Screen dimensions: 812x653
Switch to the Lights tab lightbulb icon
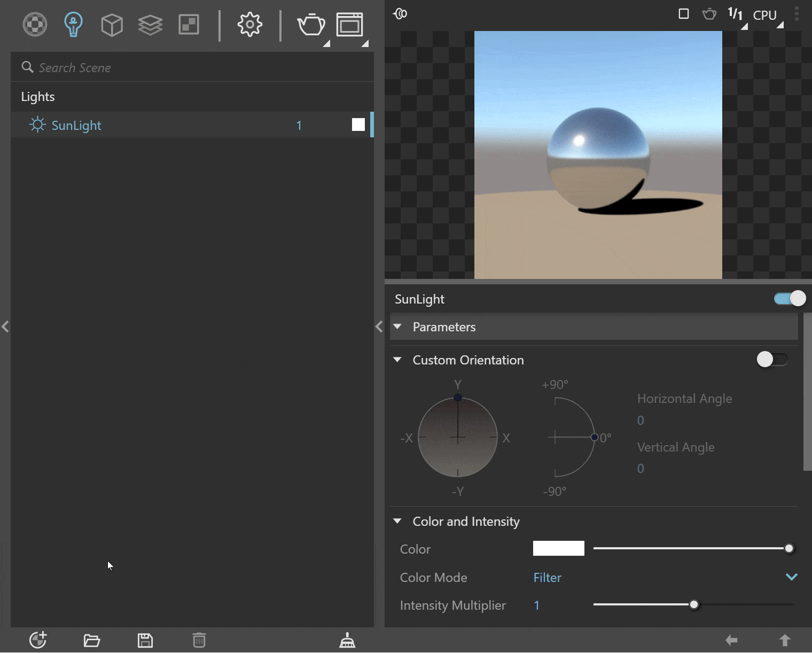click(73, 25)
